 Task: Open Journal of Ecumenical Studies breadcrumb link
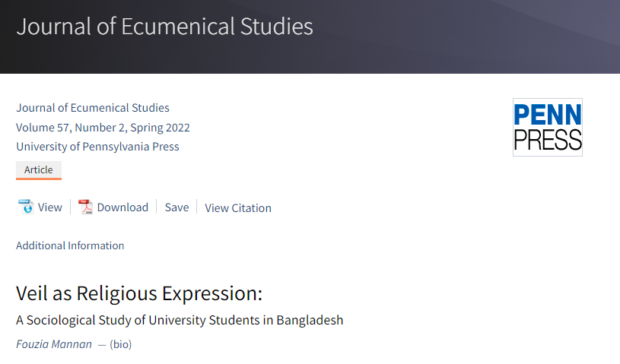tap(93, 108)
